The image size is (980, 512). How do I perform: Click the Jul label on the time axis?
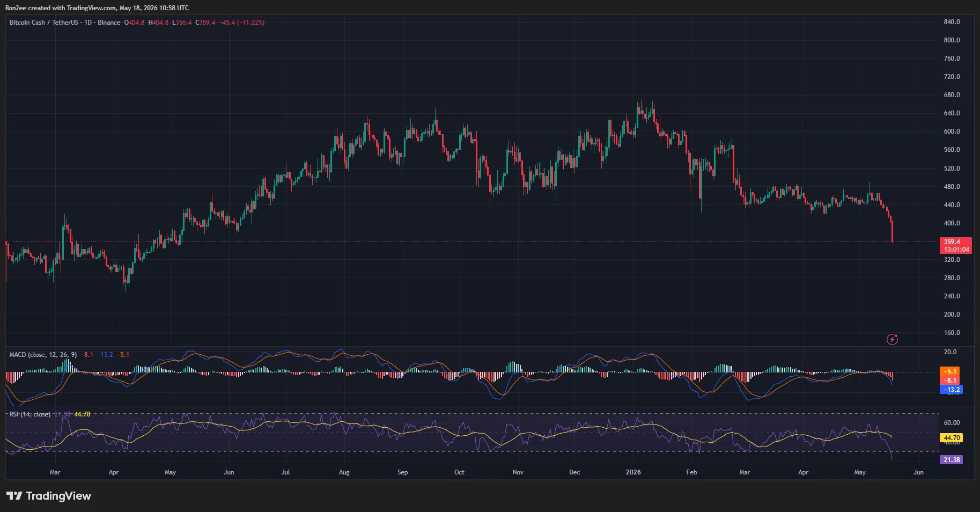click(x=286, y=472)
